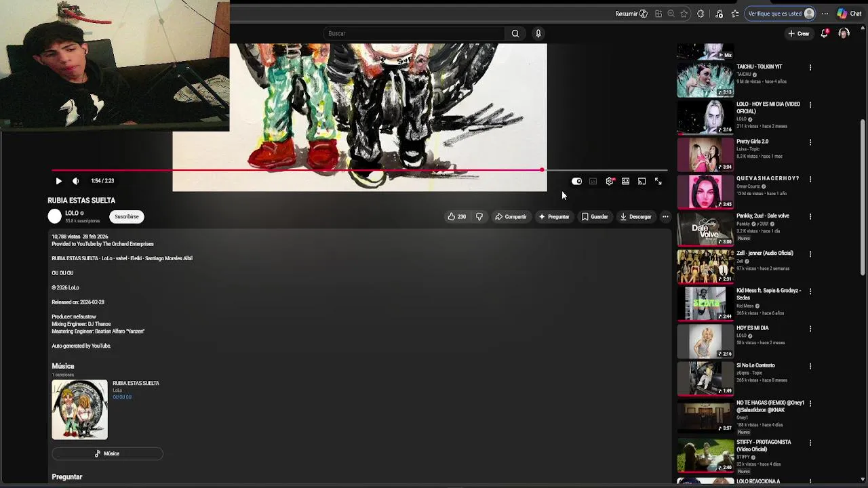Click Resumir in the browser address bar
This screenshot has width=868, height=488.
[x=631, y=14]
